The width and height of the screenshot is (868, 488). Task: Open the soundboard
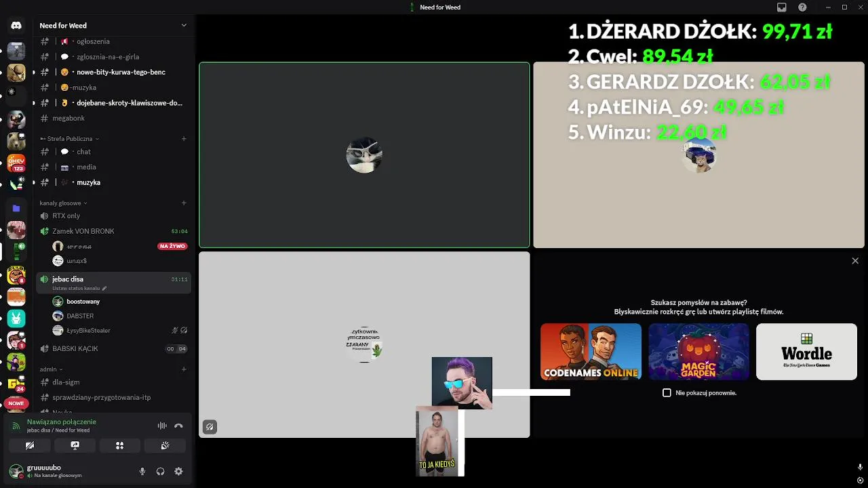coord(165,445)
